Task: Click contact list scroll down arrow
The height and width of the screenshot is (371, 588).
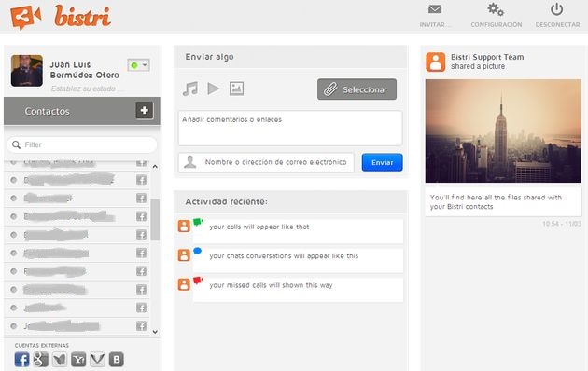Action: (155, 332)
